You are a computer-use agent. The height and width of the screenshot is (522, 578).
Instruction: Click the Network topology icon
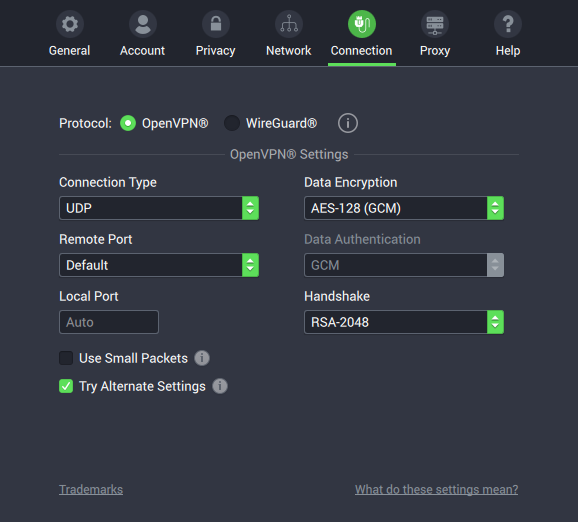[x=289, y=24]
